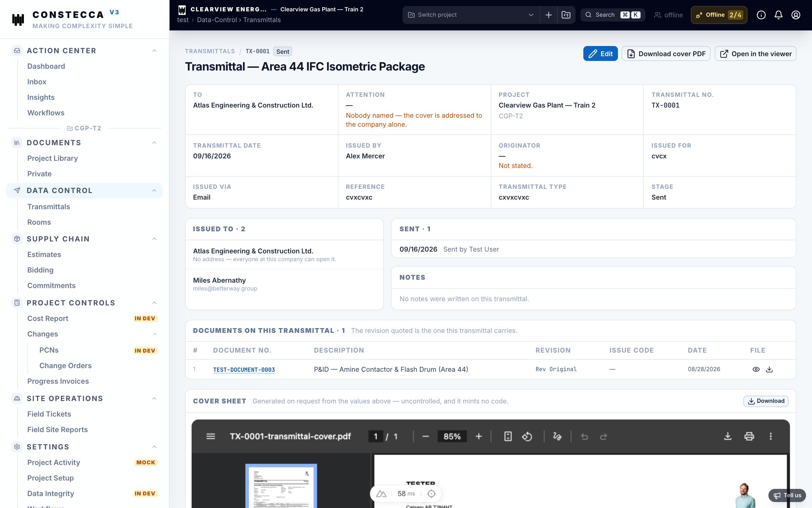812x508 pixels.
Task: Open the Switch project dropdown
Action: pyautogui.click(x=471, y=15)
